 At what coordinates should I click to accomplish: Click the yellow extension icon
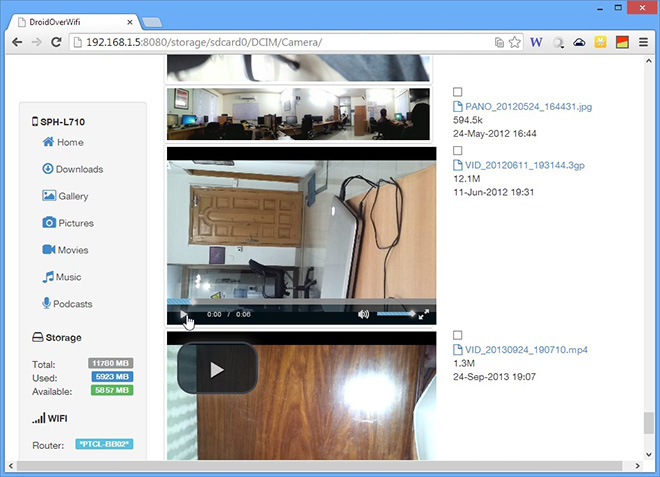(x=600, y=42)
